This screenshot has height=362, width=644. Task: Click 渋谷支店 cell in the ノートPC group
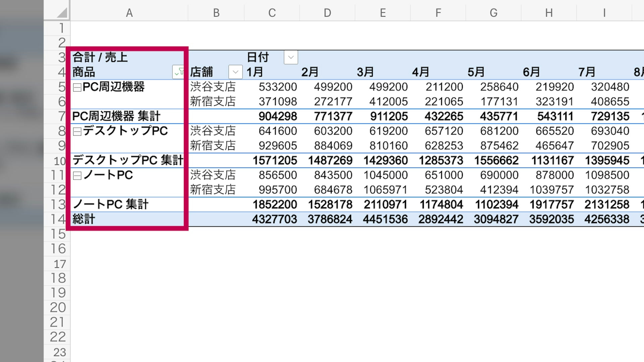212,175
